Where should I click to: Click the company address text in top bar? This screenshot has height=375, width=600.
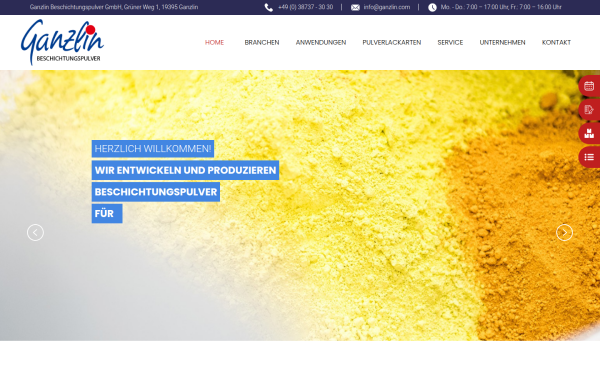[x=114, y=7]
